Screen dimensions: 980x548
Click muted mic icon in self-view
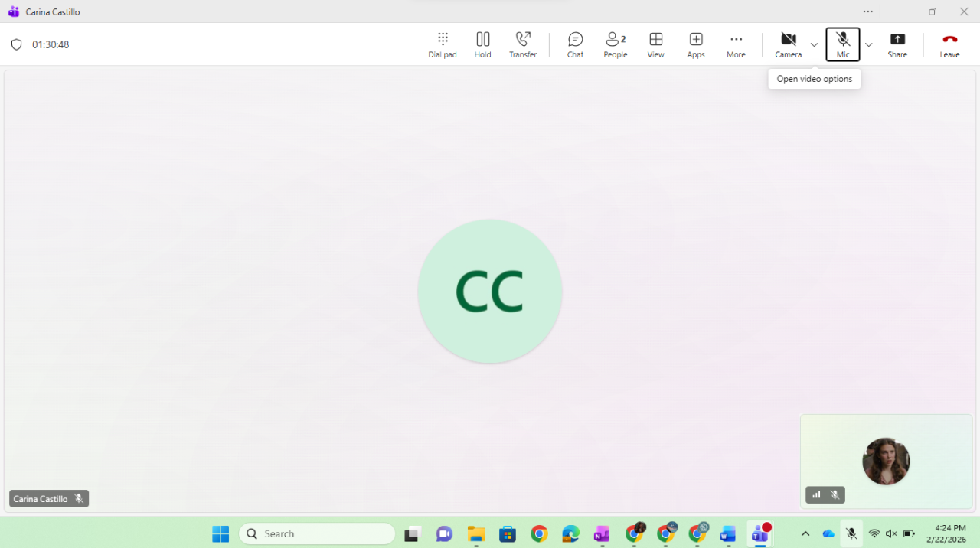(835, 495)
